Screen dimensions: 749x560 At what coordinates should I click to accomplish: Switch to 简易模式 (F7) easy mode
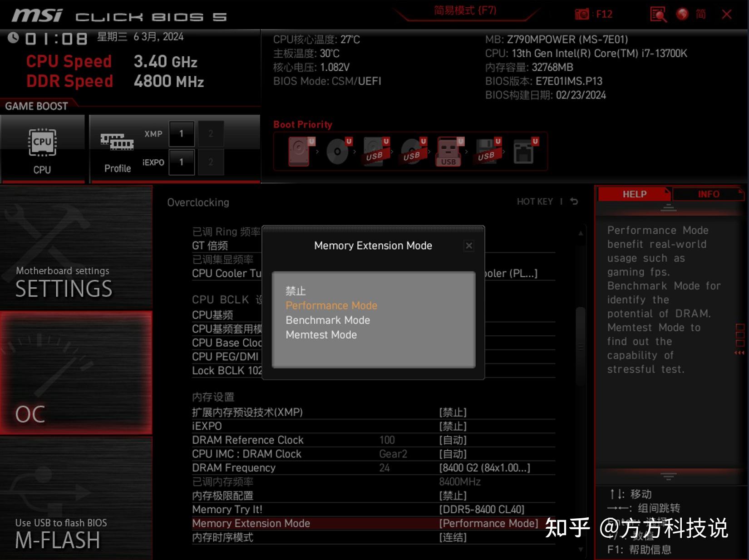click(465, 10)
